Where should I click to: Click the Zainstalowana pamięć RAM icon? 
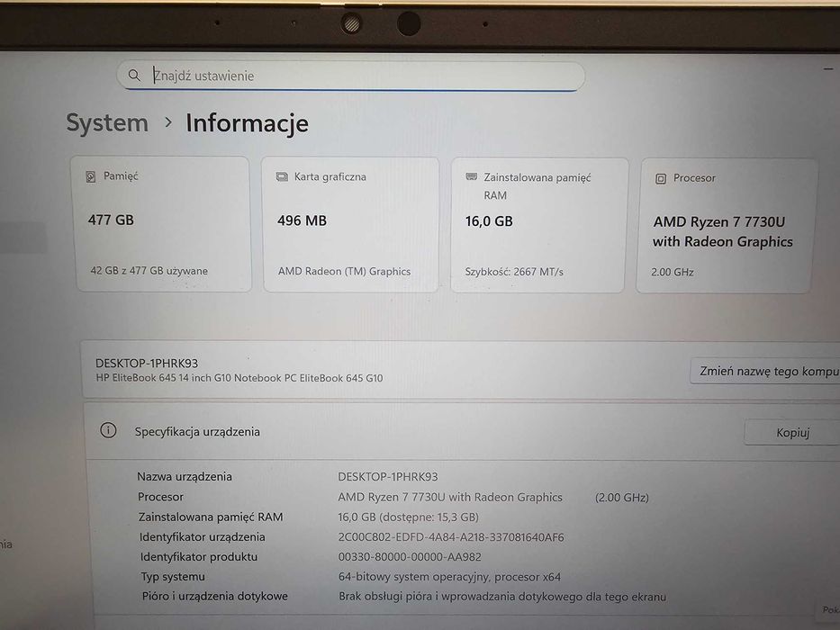[472, 176]
